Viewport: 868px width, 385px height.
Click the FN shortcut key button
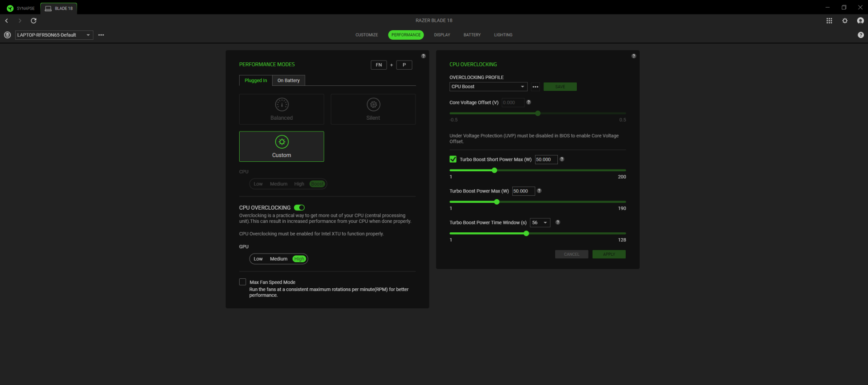coord(379,65)
